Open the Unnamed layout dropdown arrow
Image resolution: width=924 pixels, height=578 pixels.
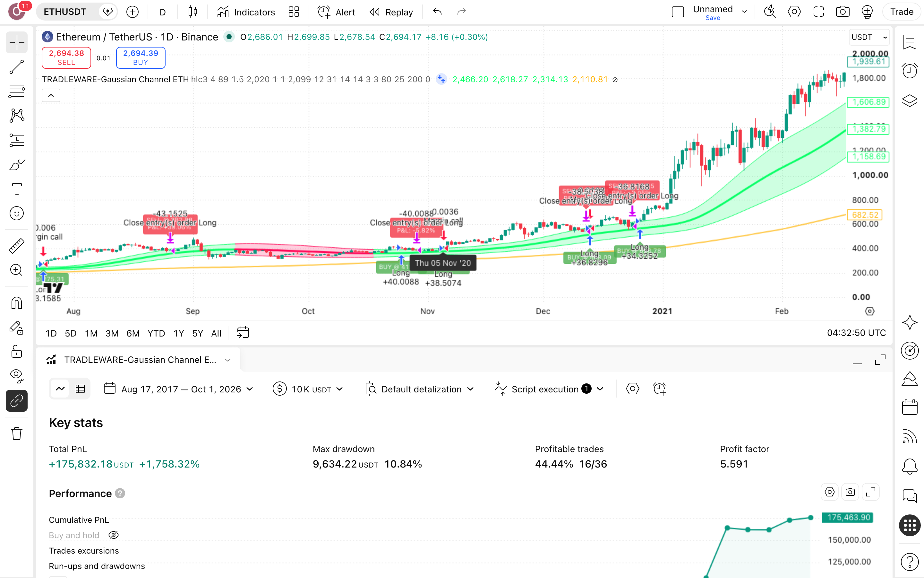[x=744, y=12]
